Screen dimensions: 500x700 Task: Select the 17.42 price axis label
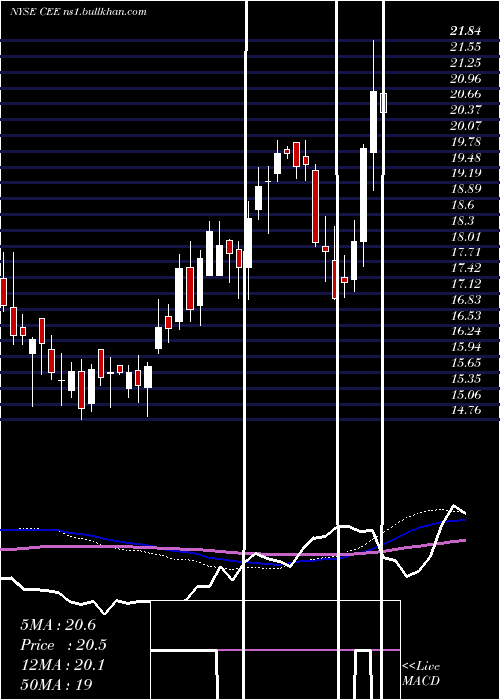coord(465,268)
